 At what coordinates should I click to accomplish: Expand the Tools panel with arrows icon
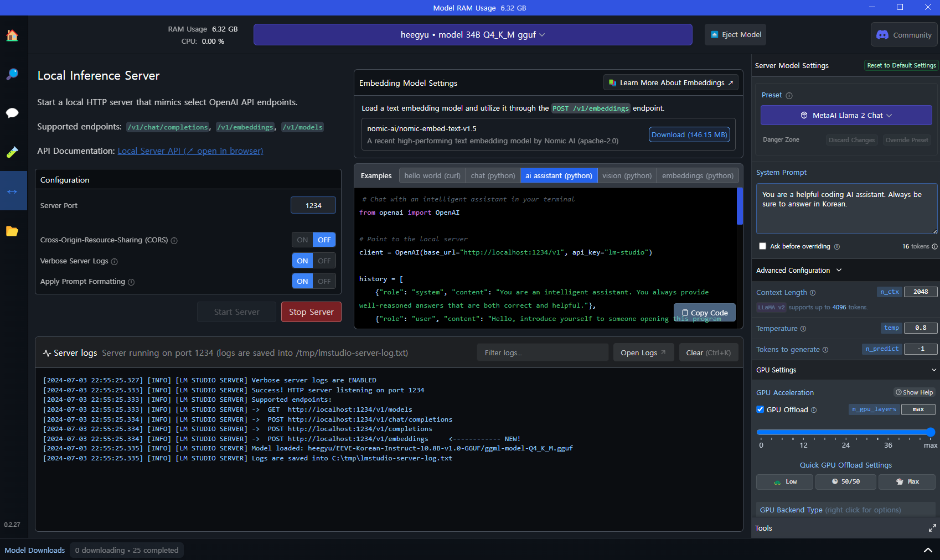[x=932, y=528]
